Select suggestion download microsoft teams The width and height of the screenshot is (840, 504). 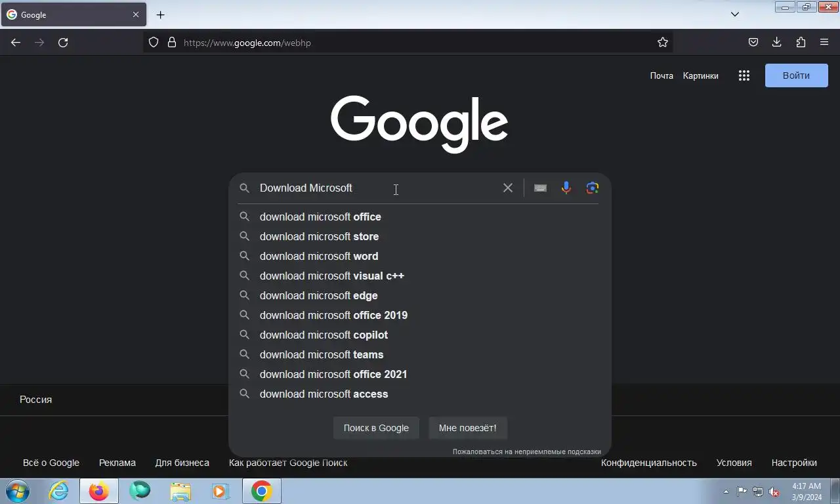tap(420, 354)
